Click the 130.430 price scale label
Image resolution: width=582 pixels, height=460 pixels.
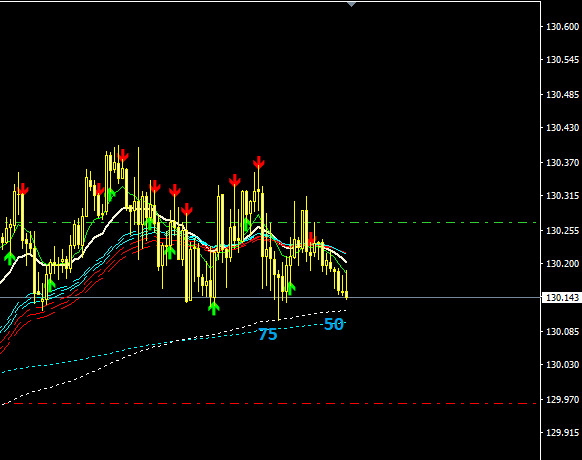[562, 128]
